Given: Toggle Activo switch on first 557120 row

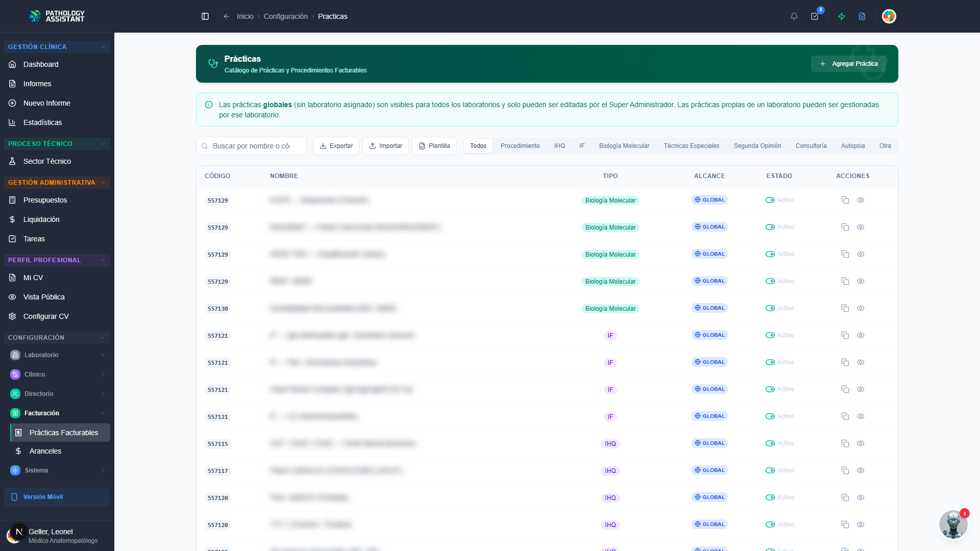Looking at the screenshot, I should click(x=770, y=497).
